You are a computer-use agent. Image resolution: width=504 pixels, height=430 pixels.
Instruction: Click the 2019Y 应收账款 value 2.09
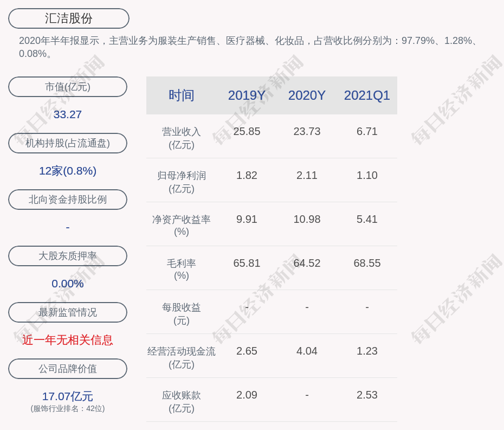pos(247,395)
